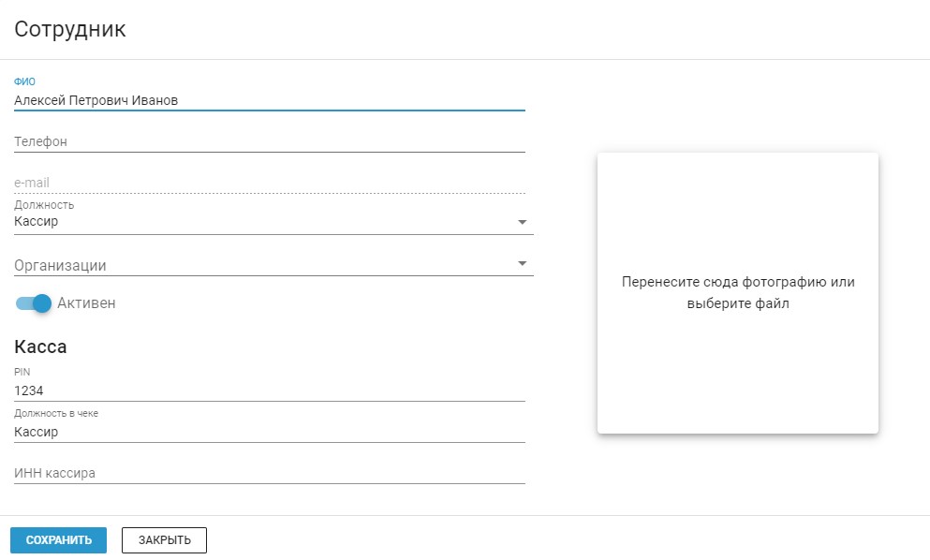
Task: Focus the ИНН кассира input field
Action: click(x=270, y=473)
